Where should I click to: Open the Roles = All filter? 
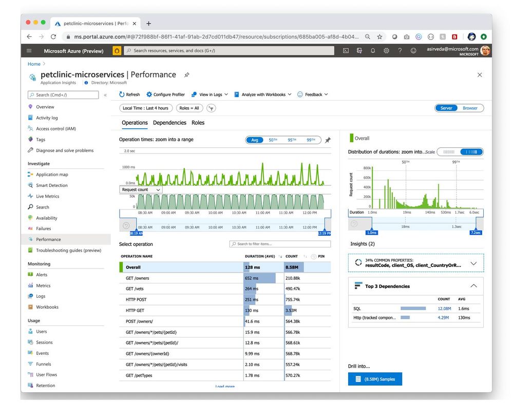[189, 108]
